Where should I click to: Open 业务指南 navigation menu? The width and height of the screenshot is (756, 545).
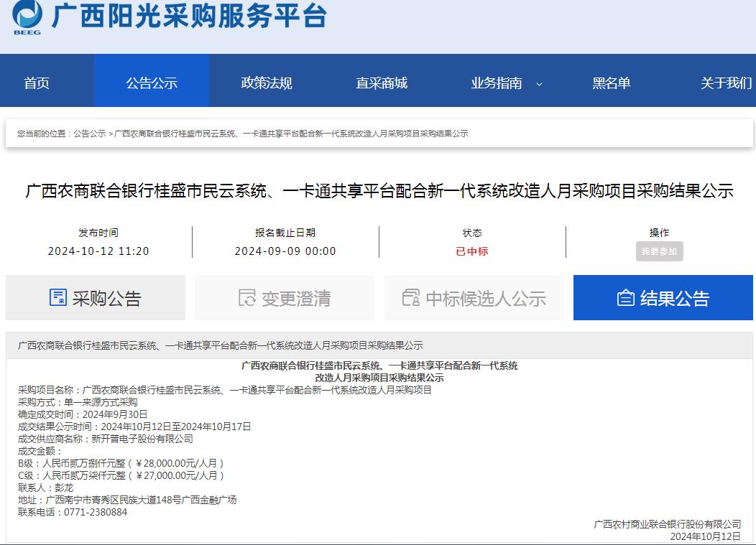(497, 83)
